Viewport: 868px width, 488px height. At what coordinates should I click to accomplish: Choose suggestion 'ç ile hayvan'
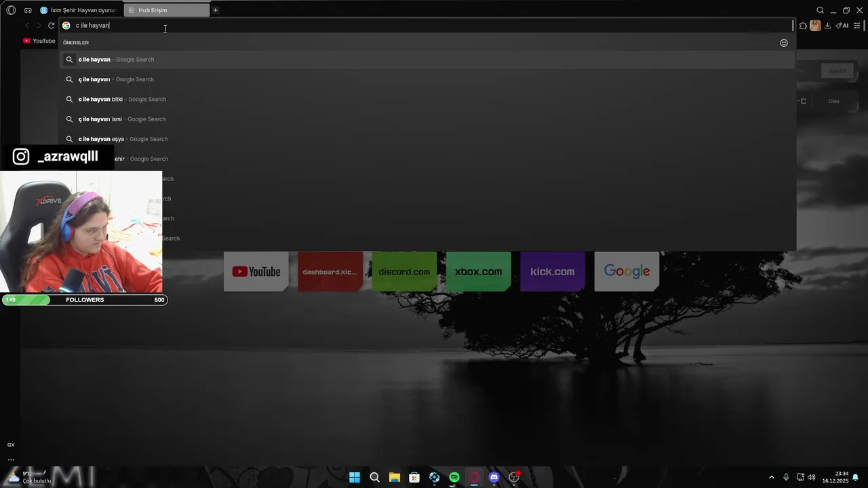[x=427, y=79]
